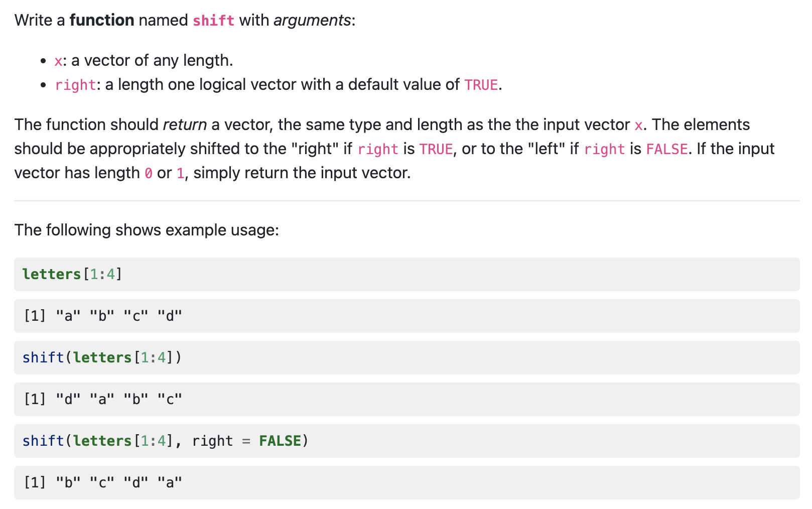This screenshot has height=509, width=812.
Task: Click the pink '1' code before 'simply return'
Action: click(180, 173)
